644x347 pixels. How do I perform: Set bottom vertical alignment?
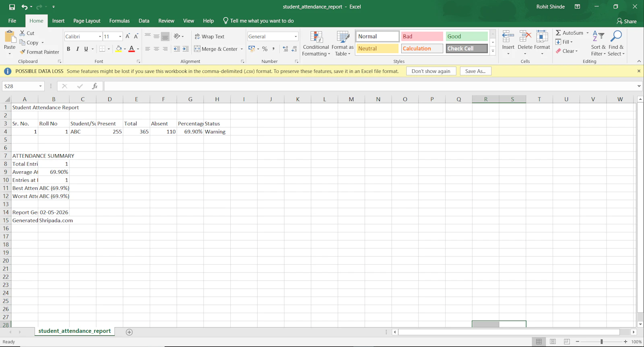(165, 36)
